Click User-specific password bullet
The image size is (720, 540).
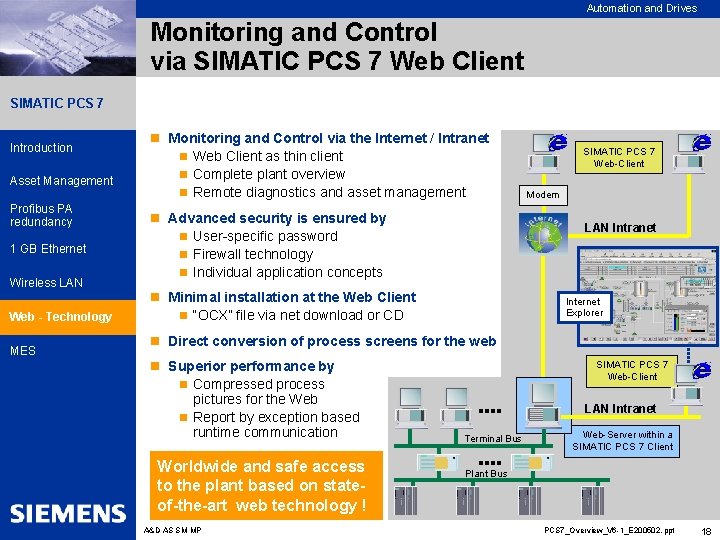coord(265,236)
